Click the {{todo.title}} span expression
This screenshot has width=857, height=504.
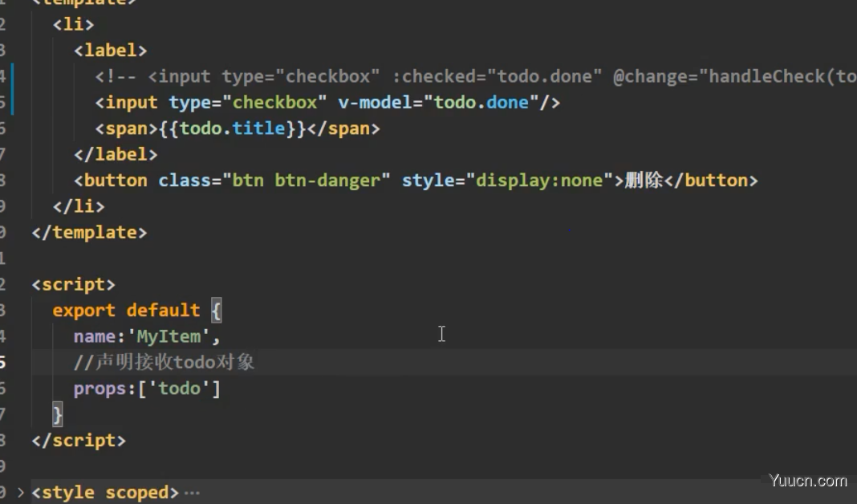[232, 128]
